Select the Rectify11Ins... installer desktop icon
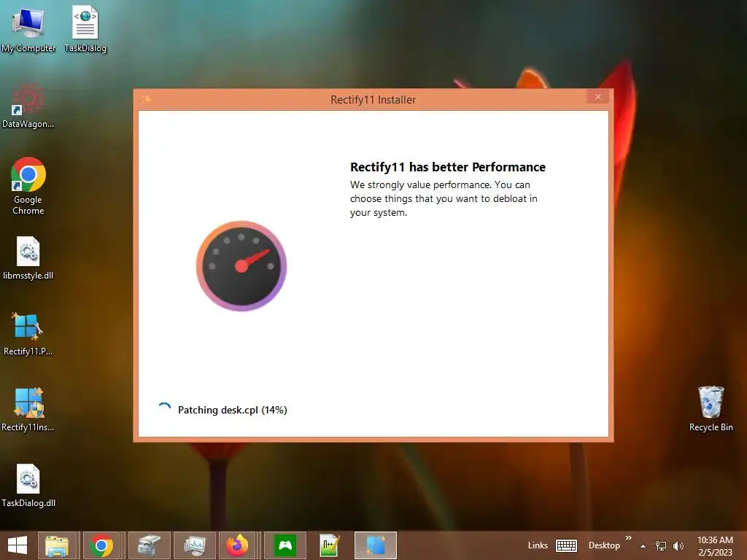Viewport: 747px width, 560px height. pos(28,410)
